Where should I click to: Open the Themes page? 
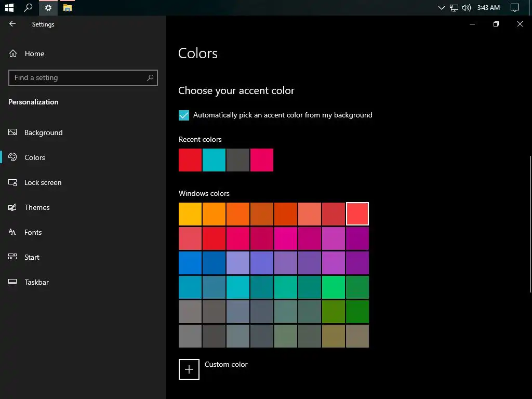pyautogui.click(x=37, y=207)
